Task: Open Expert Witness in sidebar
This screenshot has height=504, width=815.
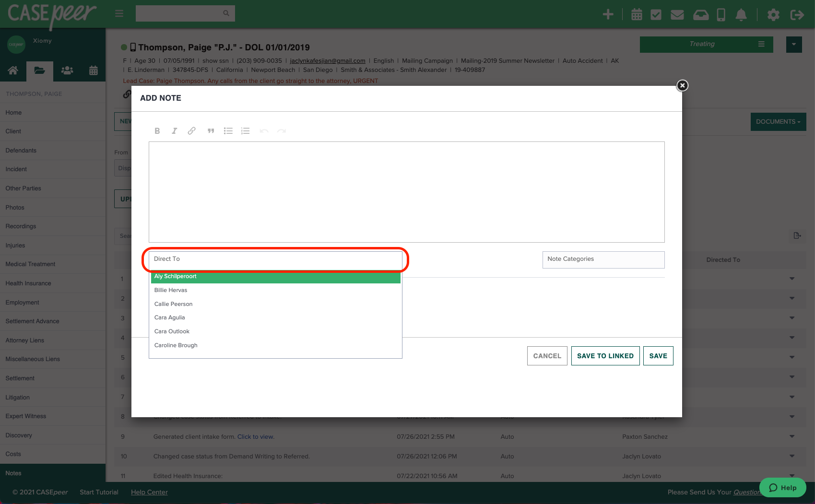Action: coord(53,416)
